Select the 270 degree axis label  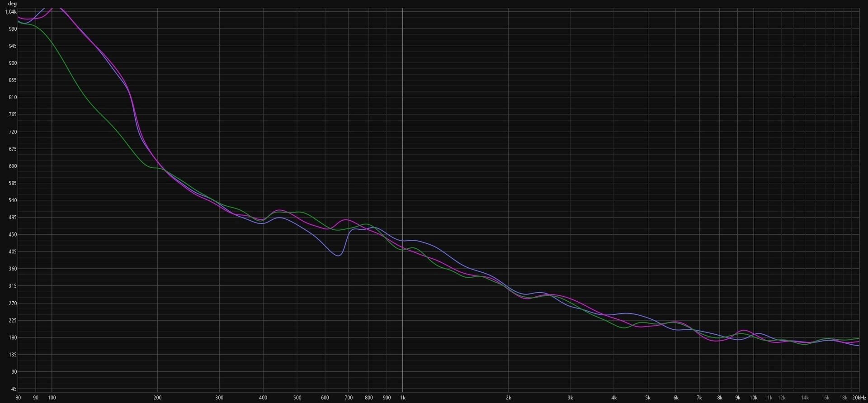13,303
